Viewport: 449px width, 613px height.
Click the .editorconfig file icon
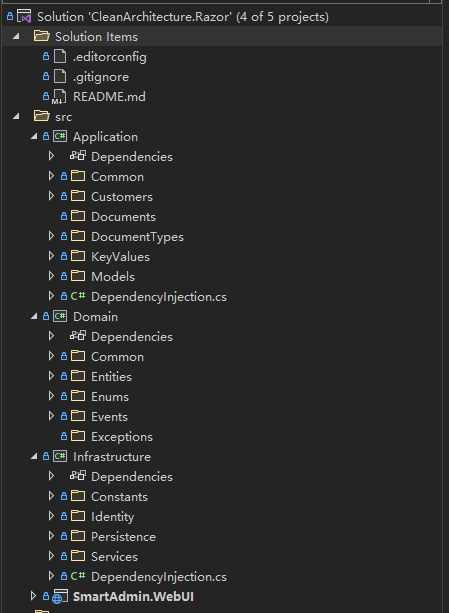(x=60, y=57)
